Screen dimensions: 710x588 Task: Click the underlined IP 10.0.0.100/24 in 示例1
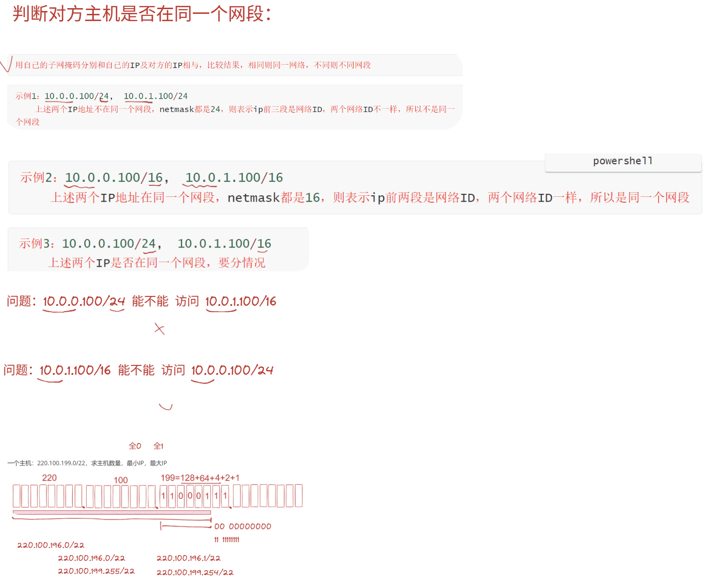(77, 95)
